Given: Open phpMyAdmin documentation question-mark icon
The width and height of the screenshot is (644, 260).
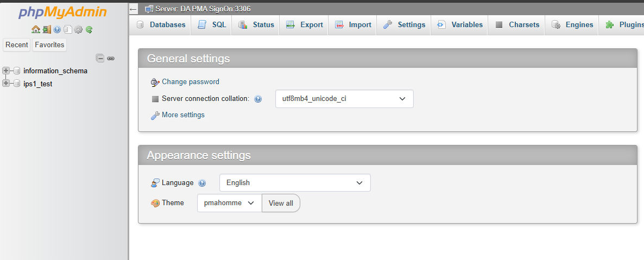Looking at the screenshot, I should tap(57, 29).
